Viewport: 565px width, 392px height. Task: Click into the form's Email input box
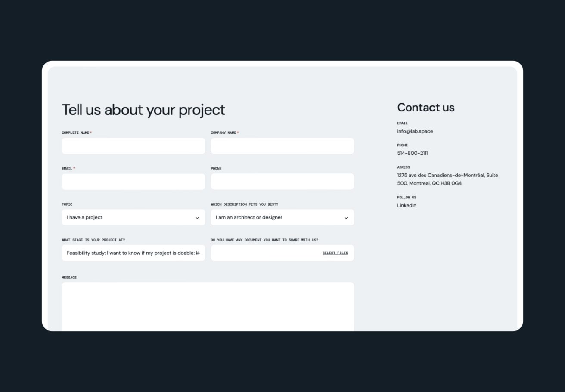(x=133, y=182)
